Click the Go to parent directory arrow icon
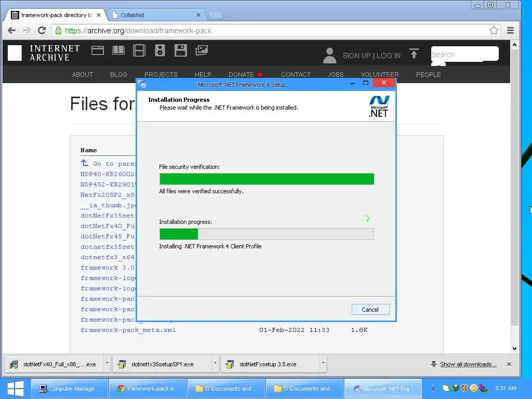The width and height of the screenshot is (532, 399). point(85,163)
